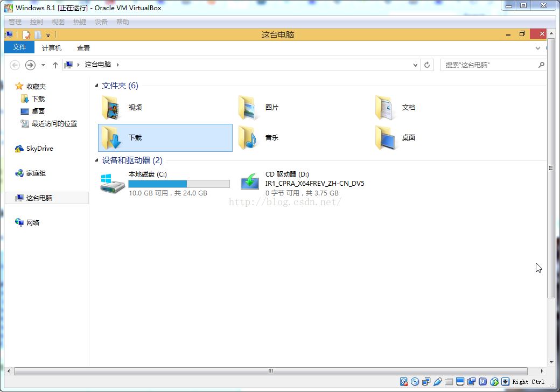Click the VirtualBox CPU virtualization icon
Viewport: 560px width, 392px height.
[483, 382]
